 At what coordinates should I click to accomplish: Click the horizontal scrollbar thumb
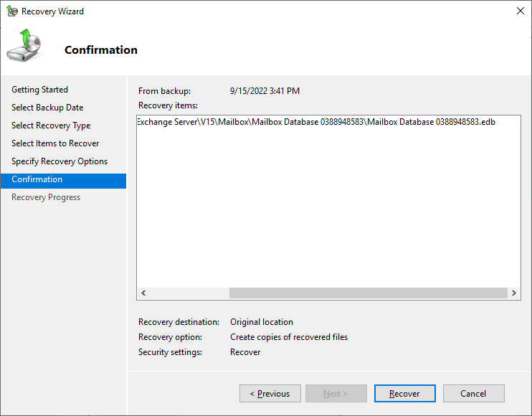[368, 293]
